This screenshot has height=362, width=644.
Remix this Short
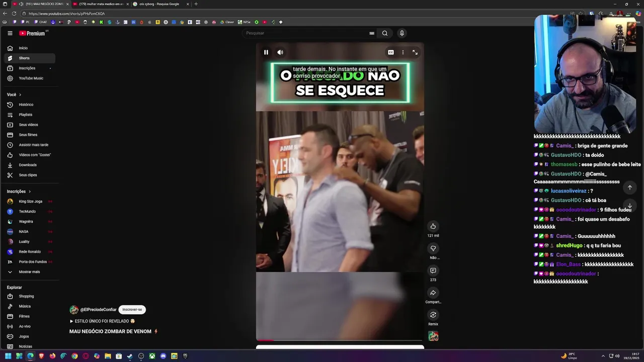coord(433,315)
